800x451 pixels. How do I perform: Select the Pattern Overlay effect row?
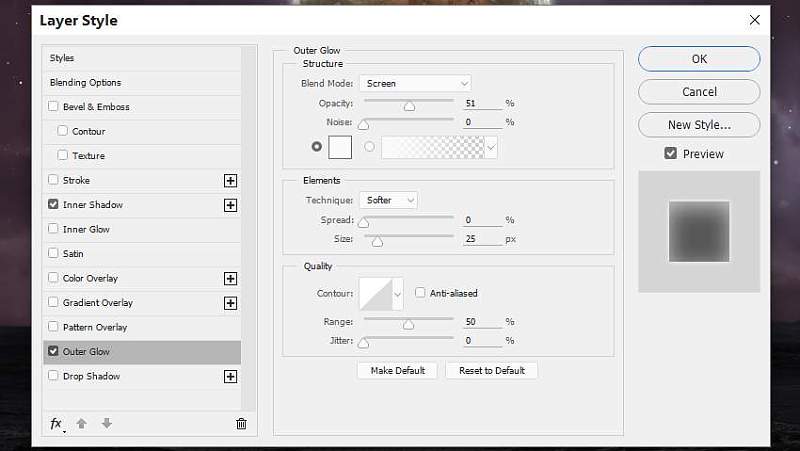coord(142,328)
